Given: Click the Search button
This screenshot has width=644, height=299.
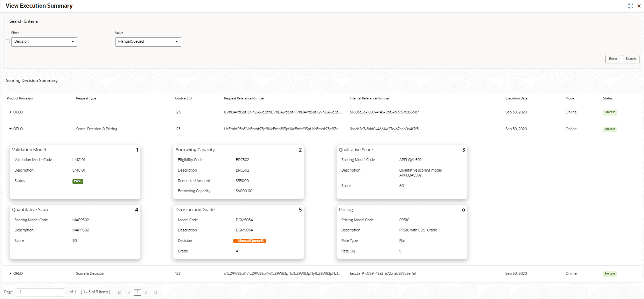Looking at the screenshot, I should point(631,59).
